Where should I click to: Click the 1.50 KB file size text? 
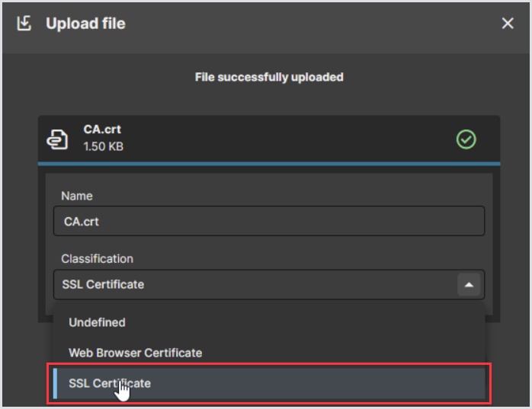103,146
